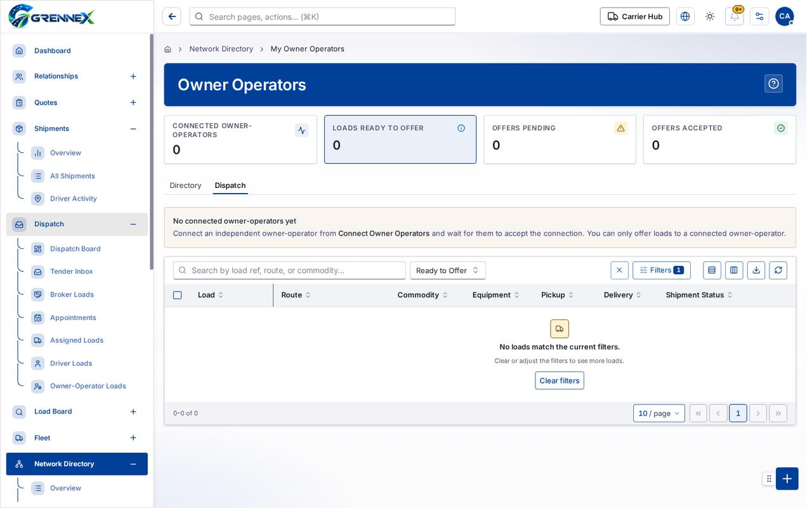Screen dimensions: 812x508
Task: Click the blue floating plus button
Action: pos(787,479)
